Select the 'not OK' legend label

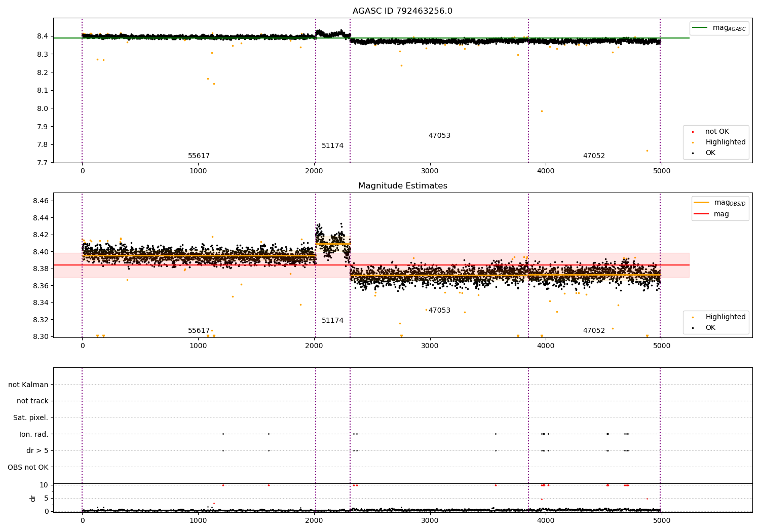717,132
